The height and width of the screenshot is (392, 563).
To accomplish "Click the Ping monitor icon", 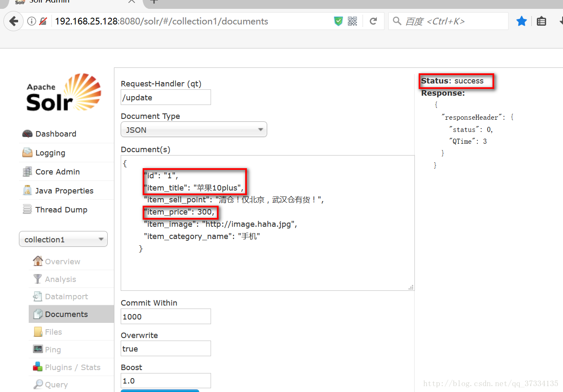I will 38,349.
